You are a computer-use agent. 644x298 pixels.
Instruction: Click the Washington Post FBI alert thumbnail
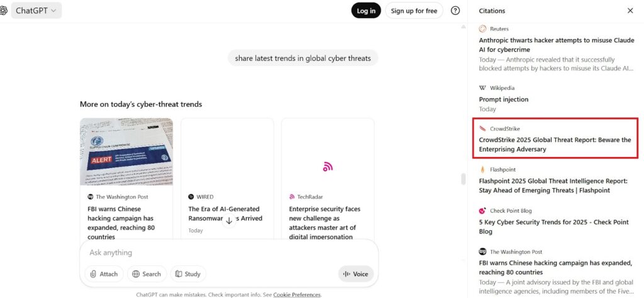pyautogui.click(x=126, y=152)
